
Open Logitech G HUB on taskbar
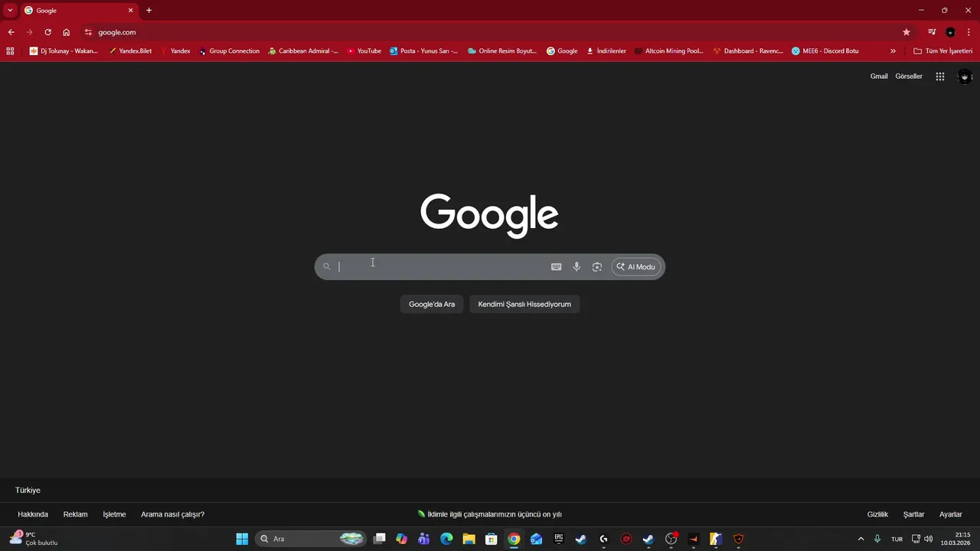[603, 539]
